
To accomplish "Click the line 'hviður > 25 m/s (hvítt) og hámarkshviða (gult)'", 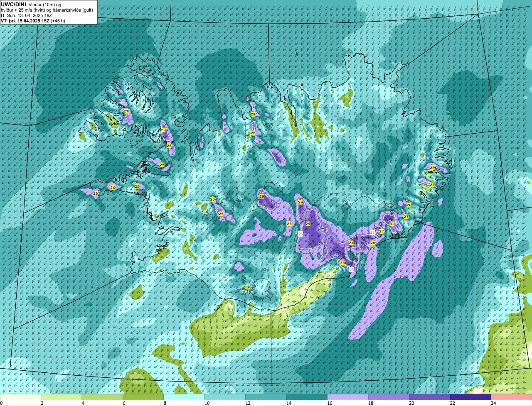I will [x=47, y=10].
